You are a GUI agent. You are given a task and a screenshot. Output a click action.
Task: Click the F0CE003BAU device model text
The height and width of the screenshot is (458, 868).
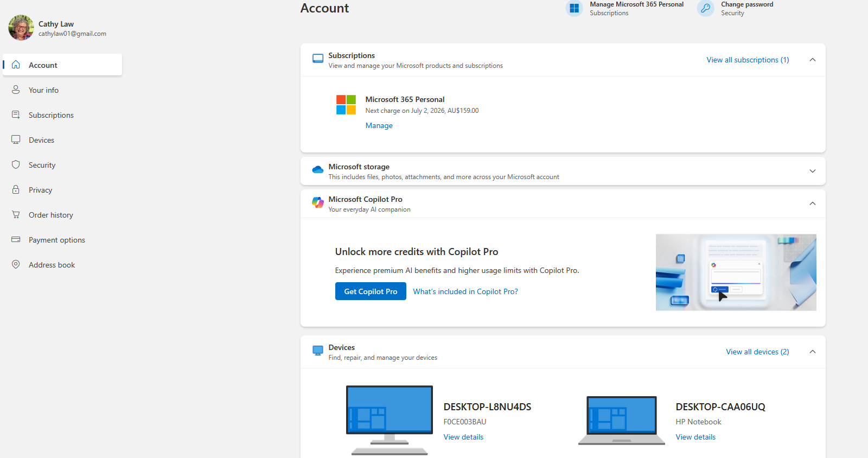[465, 422]
